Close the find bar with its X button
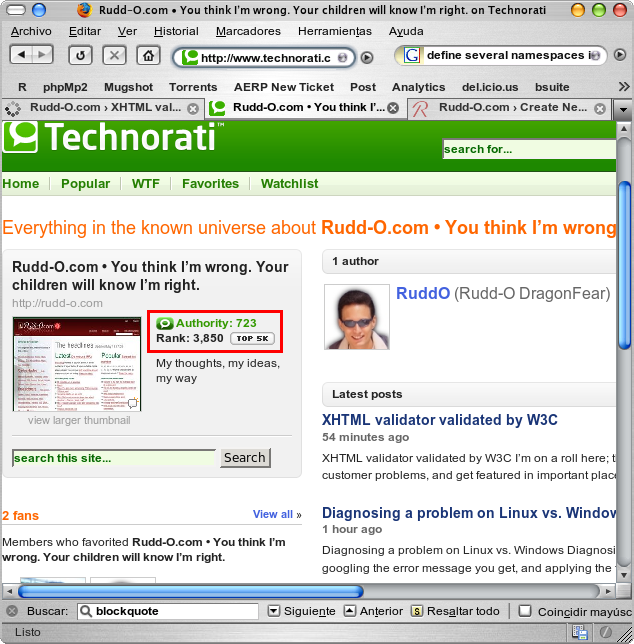 [x=12, y=611]
